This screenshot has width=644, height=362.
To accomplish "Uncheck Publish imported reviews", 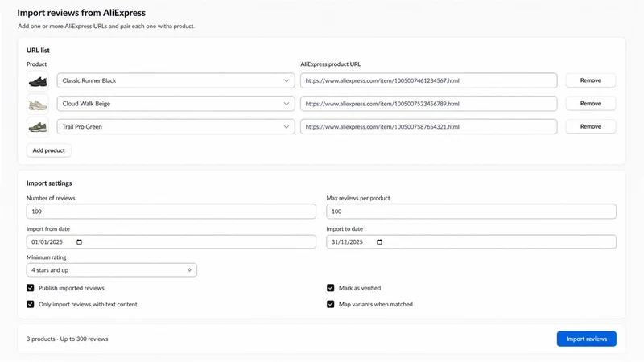I will 31,288.
